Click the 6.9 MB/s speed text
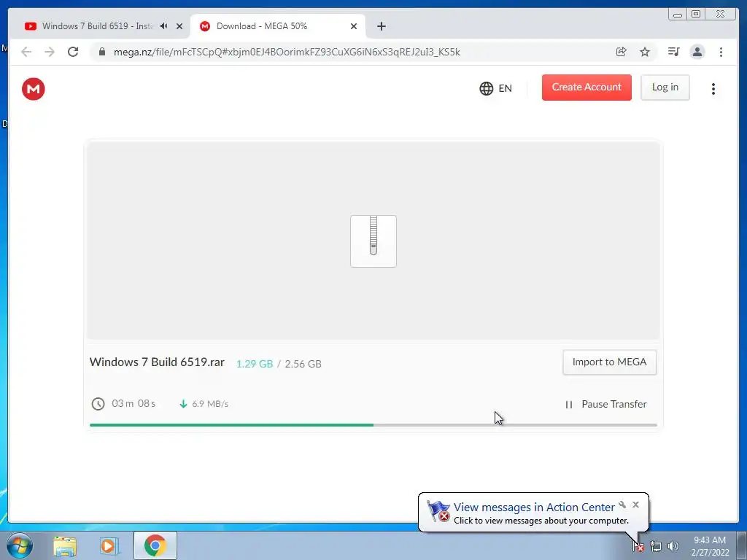747x560 pixels. (x=210, y=404)
